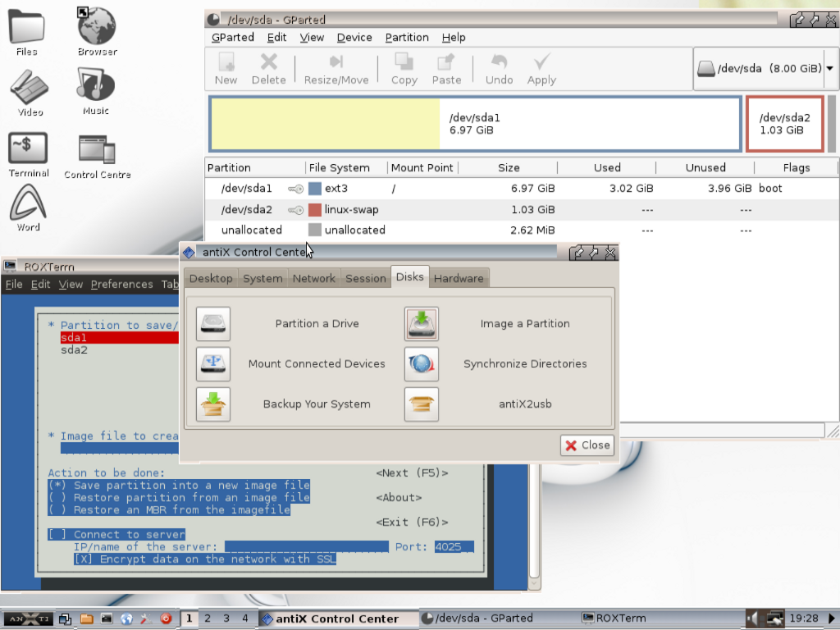Open Partition a Drive tool icon

[213, 323]
